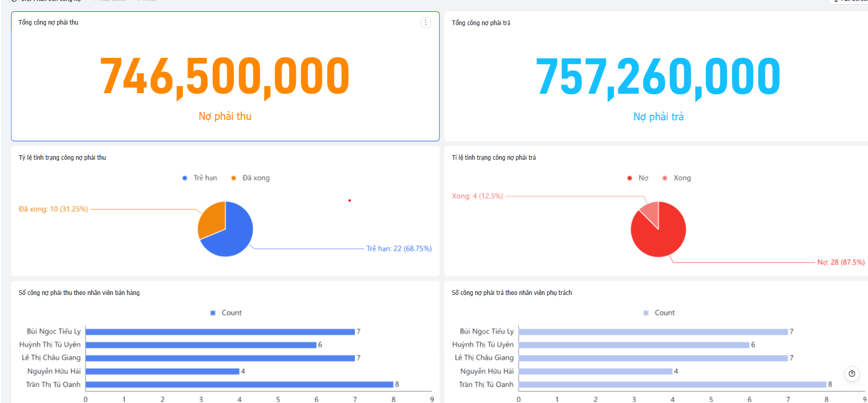Click Huỳnh Thị Tú Uyên bar in phải trả chart
Screen dimensions: 868x403
pyautogui.click(x=634, y=345)
